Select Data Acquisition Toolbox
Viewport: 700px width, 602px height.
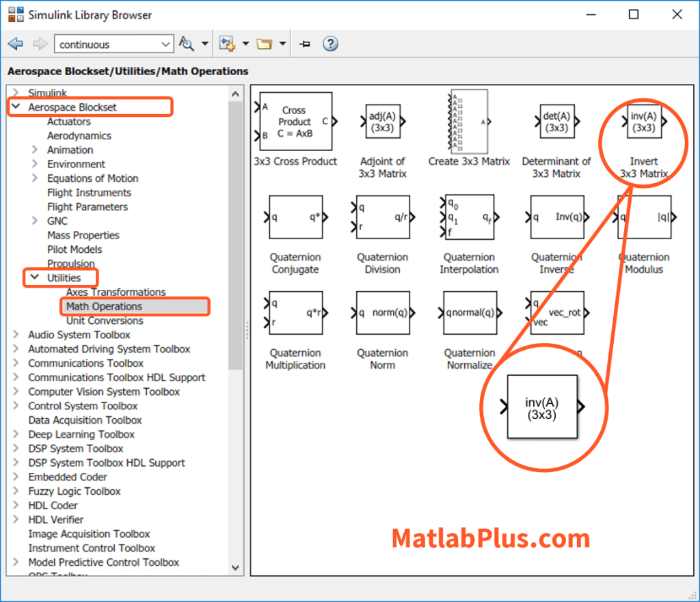coord(85,420)
